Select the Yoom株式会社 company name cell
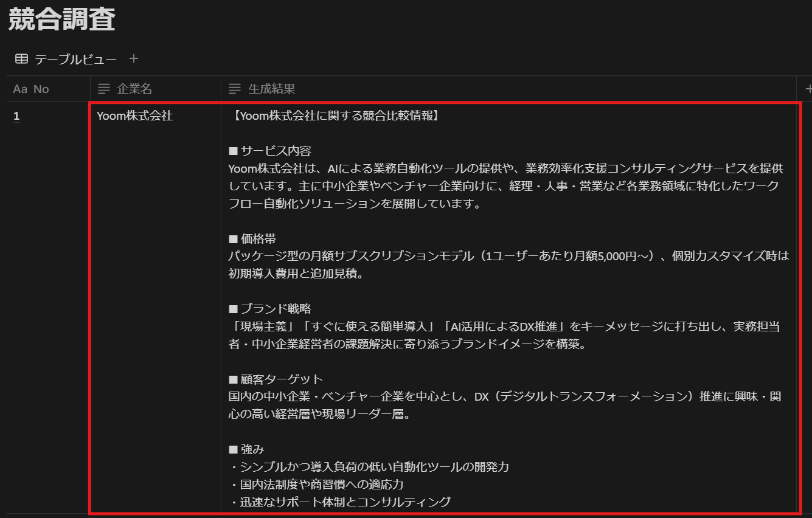Viewport: 812px width, 518px height. tap(155, 307)
